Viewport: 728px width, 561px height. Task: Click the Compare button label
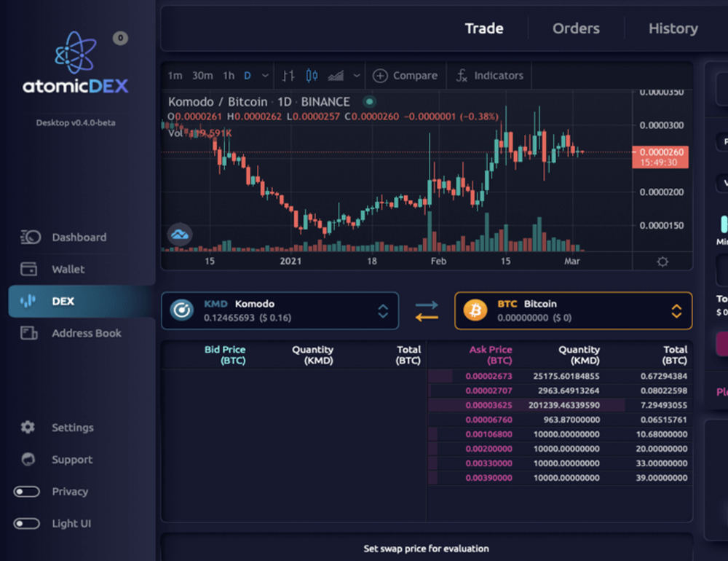[415, 75]
